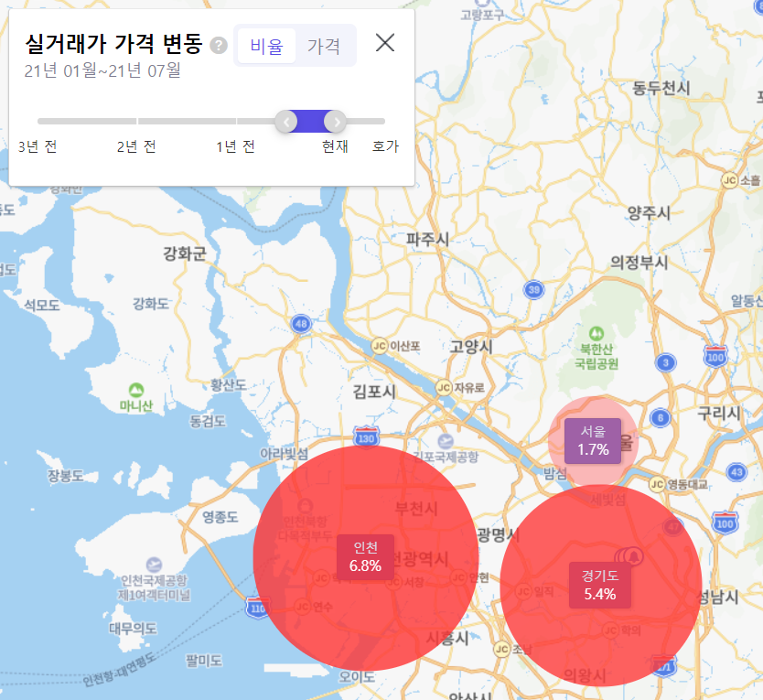Click the right slider handle arrow
The height and width of the screenshot is (700, 763).
click(336, 121)
